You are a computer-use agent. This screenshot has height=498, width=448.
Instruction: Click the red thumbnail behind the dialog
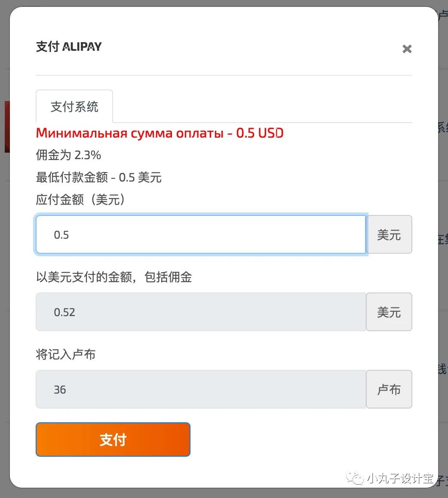tap(7, 126)
